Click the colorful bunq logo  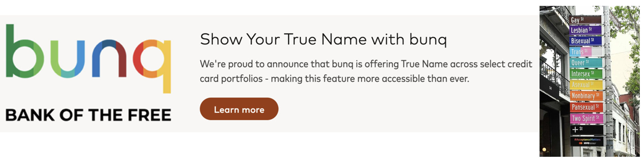[x=88, y=58]
